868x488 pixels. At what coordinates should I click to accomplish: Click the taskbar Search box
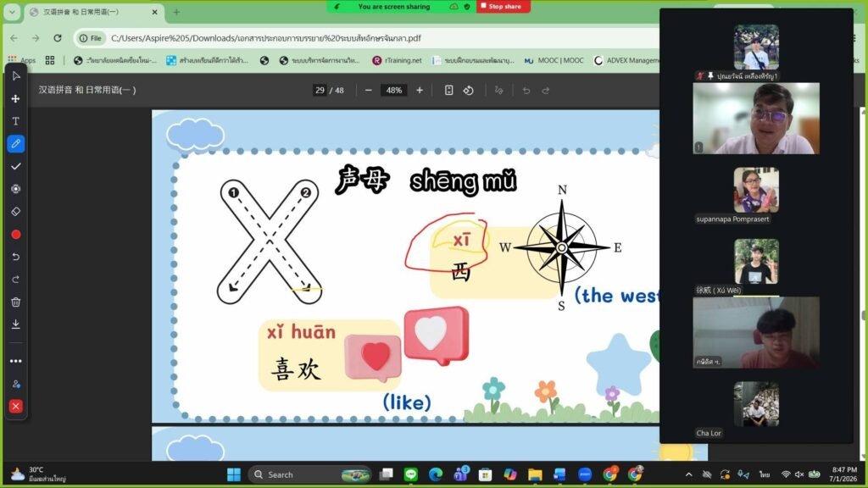click(x=310, y=474)
